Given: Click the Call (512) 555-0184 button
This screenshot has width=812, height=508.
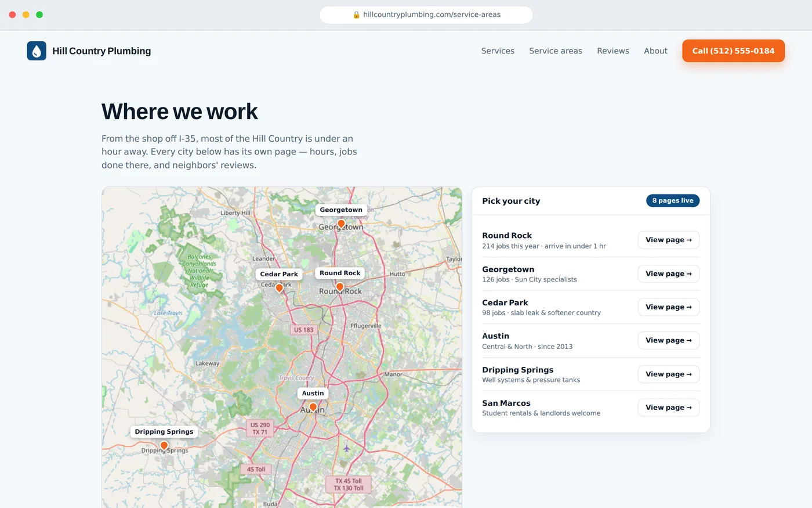Looking at the screenshot, I should [733, 51].
